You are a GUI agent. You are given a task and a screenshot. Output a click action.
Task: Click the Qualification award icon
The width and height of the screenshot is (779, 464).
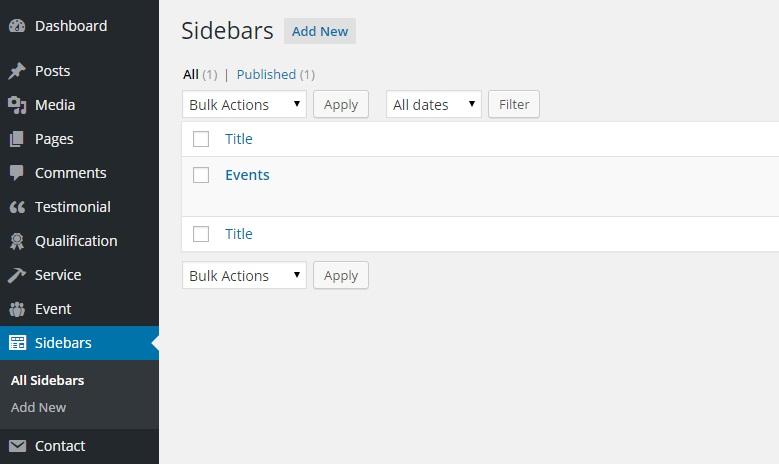pos(17,241)
